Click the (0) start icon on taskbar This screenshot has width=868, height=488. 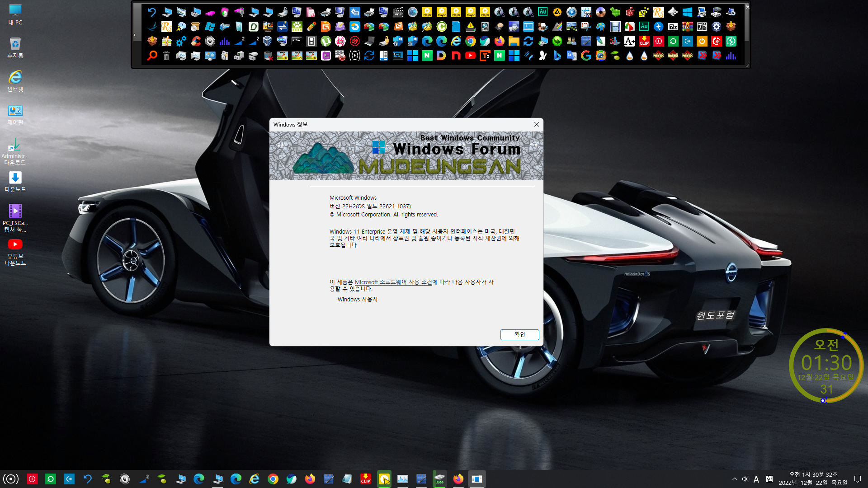(x=11, y=479)
